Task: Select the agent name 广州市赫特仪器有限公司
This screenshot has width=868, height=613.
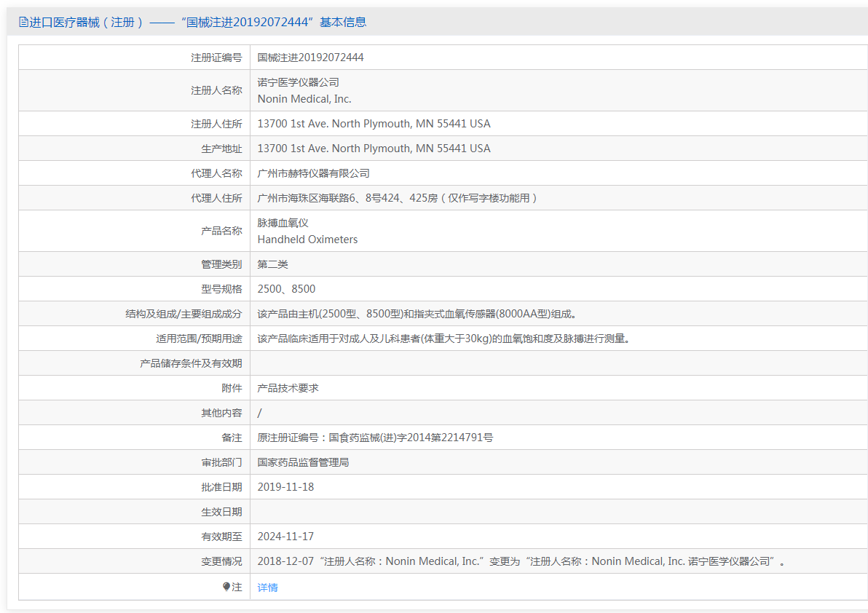Action: pyautogui.click(x=313, y=174)
